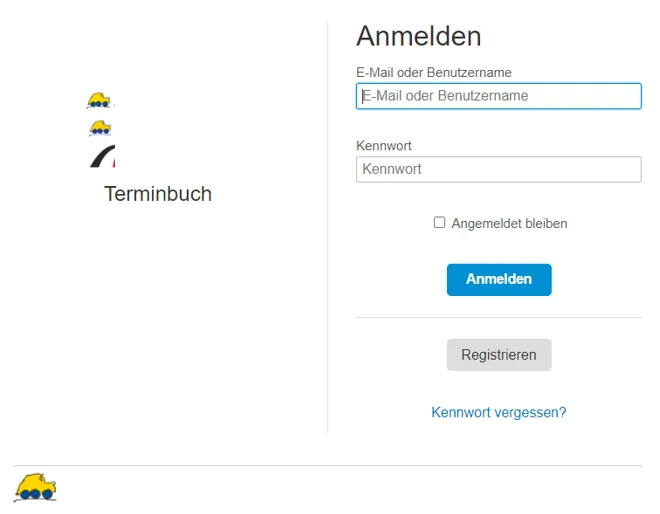Click the yellow car logo in the footer
This screenshot has width=660, height=514.
[35, 487]
